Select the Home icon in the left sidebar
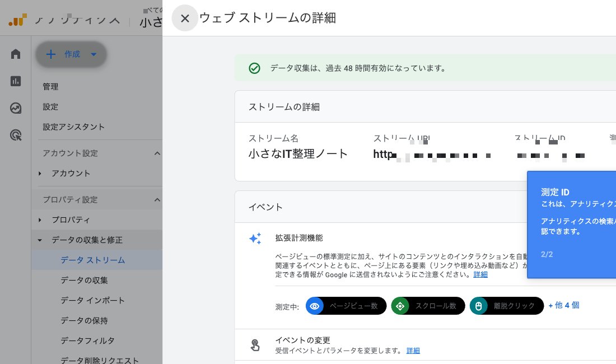The image size is (616, 364). [x=15, y=54]
